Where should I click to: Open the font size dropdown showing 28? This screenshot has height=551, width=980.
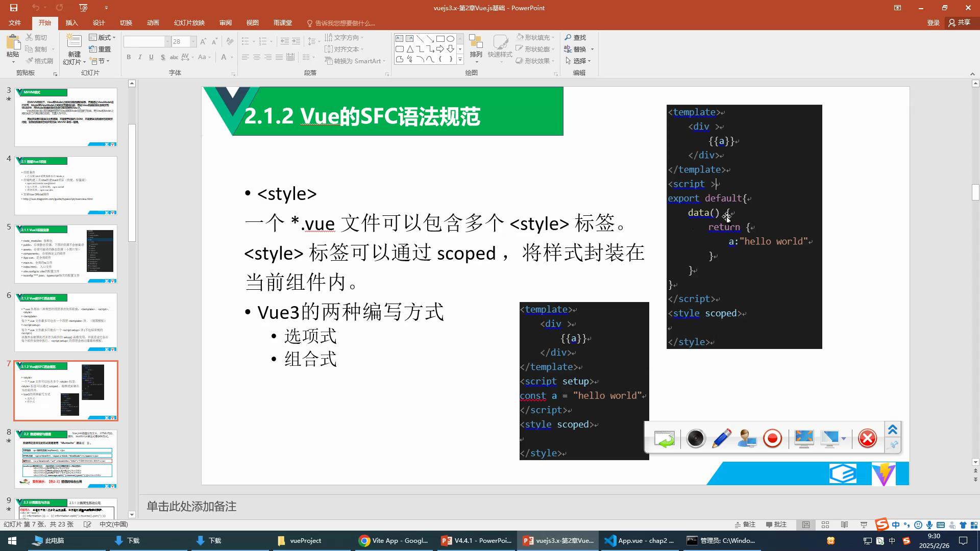point(193,42)
